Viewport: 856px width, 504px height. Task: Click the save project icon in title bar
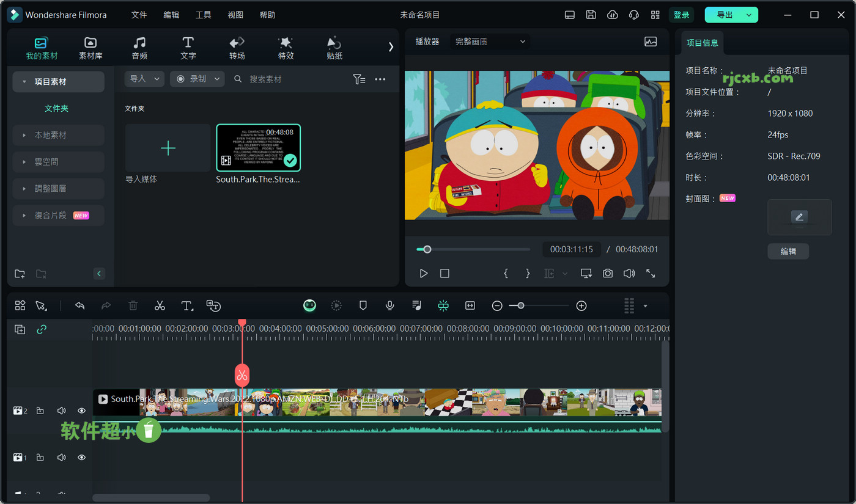[591, 15]
